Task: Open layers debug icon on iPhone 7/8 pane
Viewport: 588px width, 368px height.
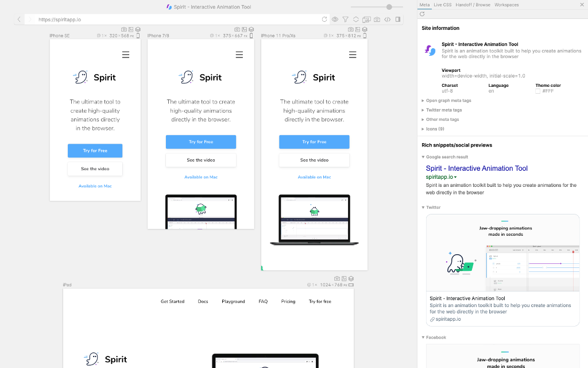Action: (x=252, y=29)
